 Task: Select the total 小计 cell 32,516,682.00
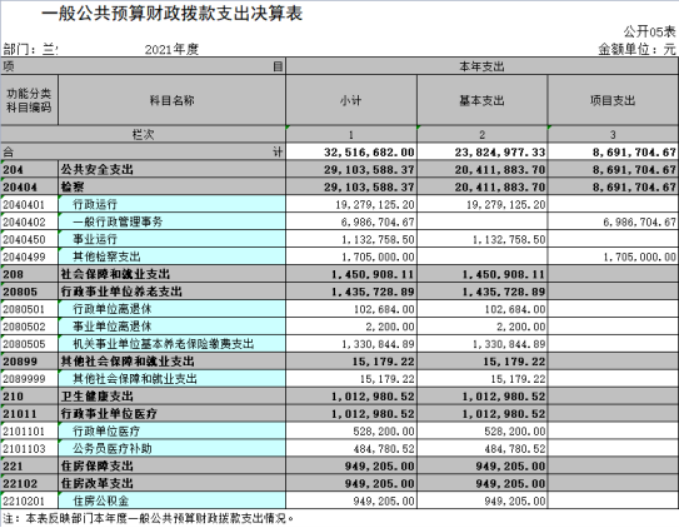click(351, 152)
